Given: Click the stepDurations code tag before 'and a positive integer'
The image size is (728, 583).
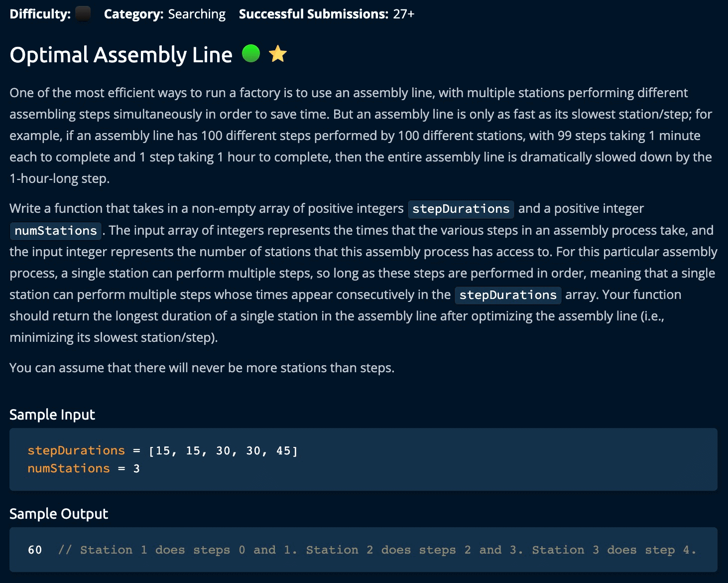Looking at the screenshot, I should (461, 209).
